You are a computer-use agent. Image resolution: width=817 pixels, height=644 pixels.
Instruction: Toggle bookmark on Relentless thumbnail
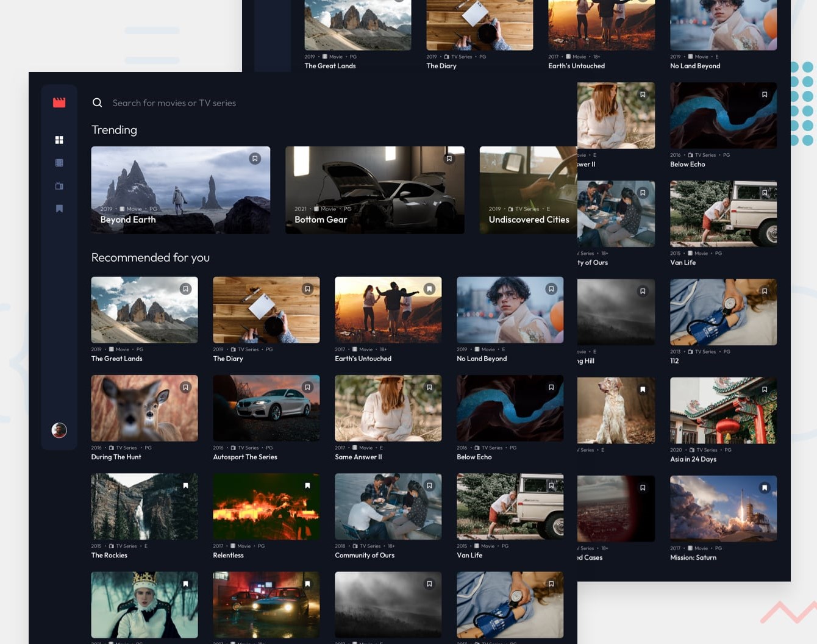pos(307,485)
